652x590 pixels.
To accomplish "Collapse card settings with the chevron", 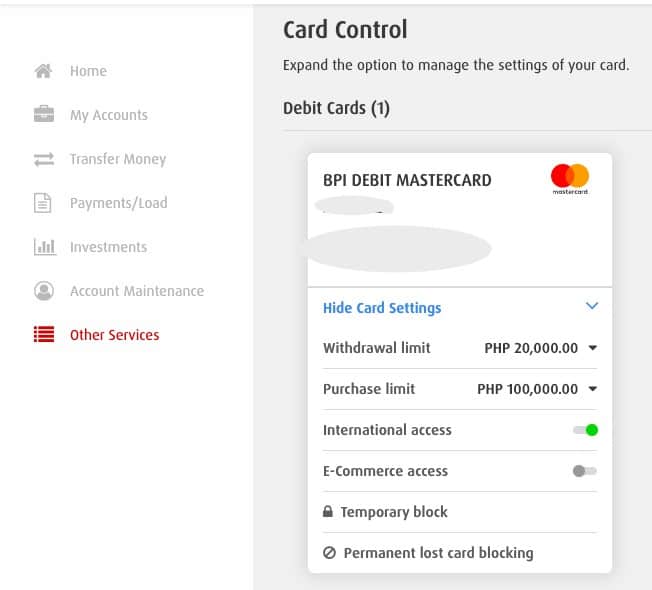I will click(591, 307).
